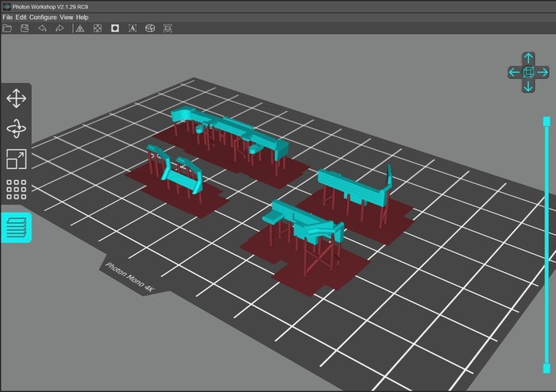
Task: Click the up arrow on view navigator
Action: point(528,58)
